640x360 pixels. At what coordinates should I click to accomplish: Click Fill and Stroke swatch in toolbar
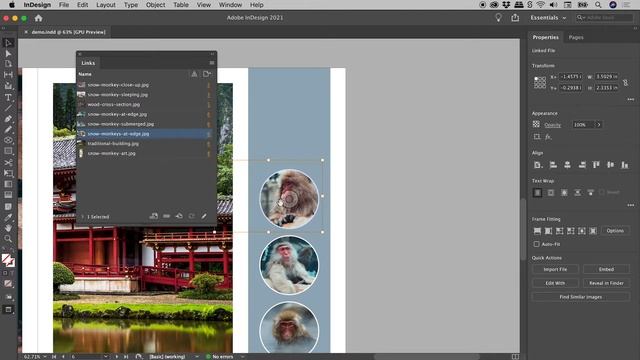(x=8, y=260)
